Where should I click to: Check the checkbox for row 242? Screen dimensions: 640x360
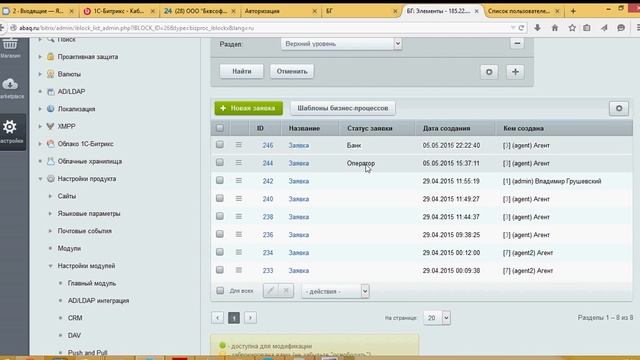pos(220,180)
